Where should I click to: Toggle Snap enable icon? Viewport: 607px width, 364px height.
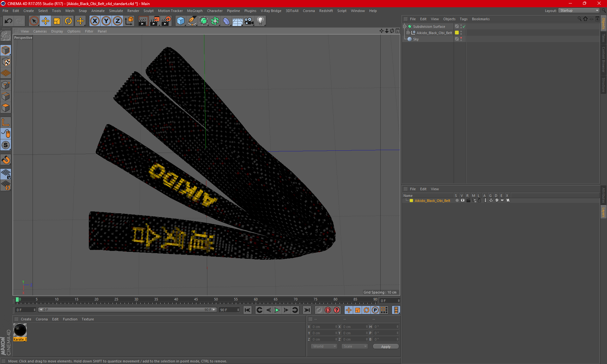6,160
